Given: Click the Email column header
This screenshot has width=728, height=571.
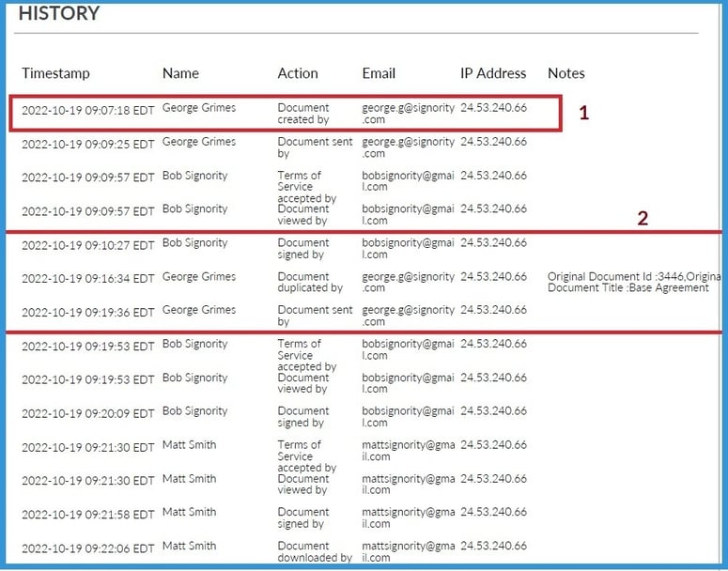Looking at the screenshot, I should (x=379, y=73).
